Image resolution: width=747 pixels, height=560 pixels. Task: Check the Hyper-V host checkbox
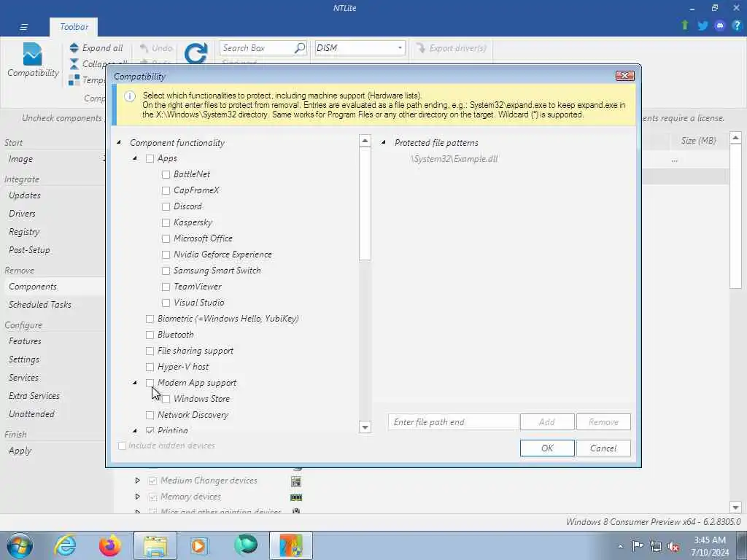150,367
